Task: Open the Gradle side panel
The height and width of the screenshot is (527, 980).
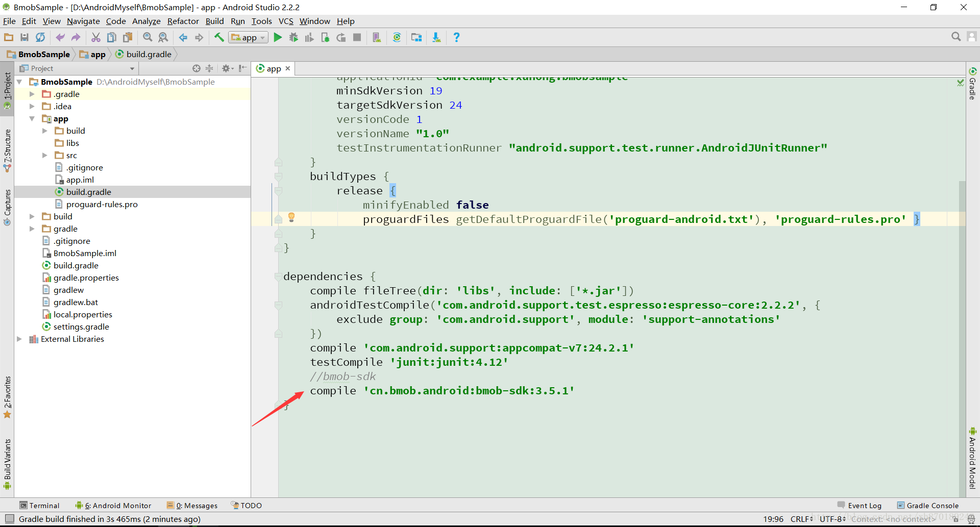Action: click(x=973, y=83)
